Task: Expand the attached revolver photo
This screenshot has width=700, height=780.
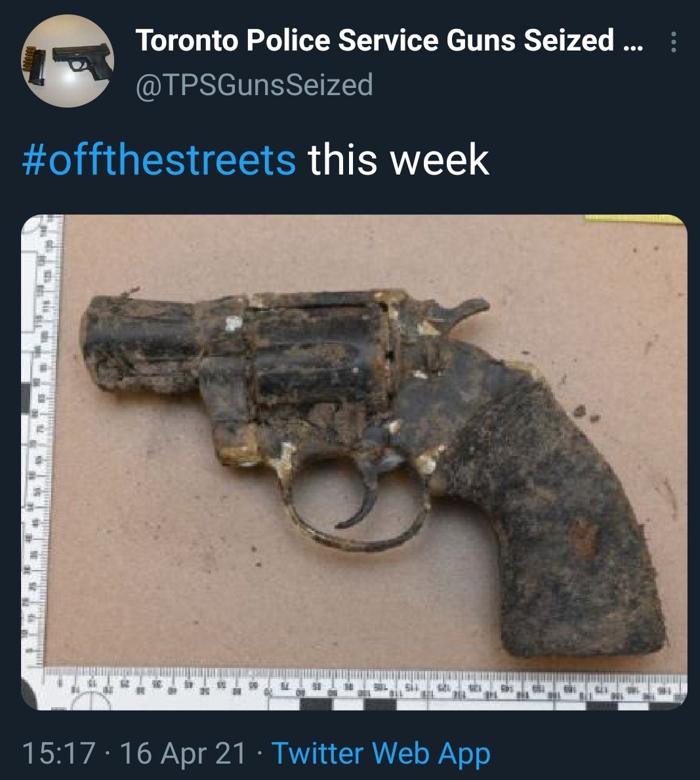Action: point(354,462)
